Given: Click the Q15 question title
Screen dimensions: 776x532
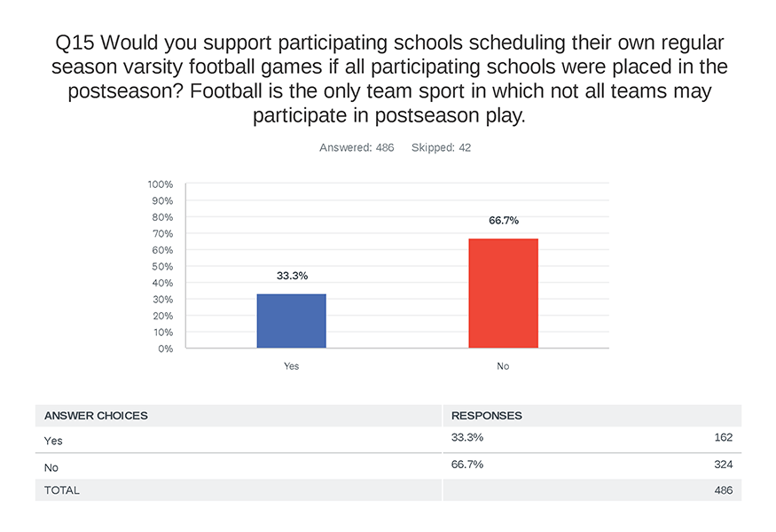Looking at the screenshot, I should pos(389,79).
